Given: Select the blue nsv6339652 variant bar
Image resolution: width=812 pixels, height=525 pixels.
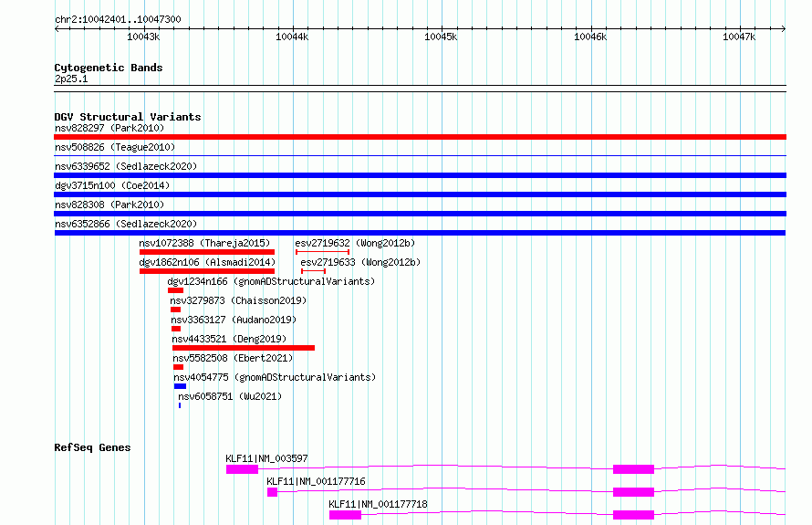Looking at the screenshot, I should pos(420,175).
